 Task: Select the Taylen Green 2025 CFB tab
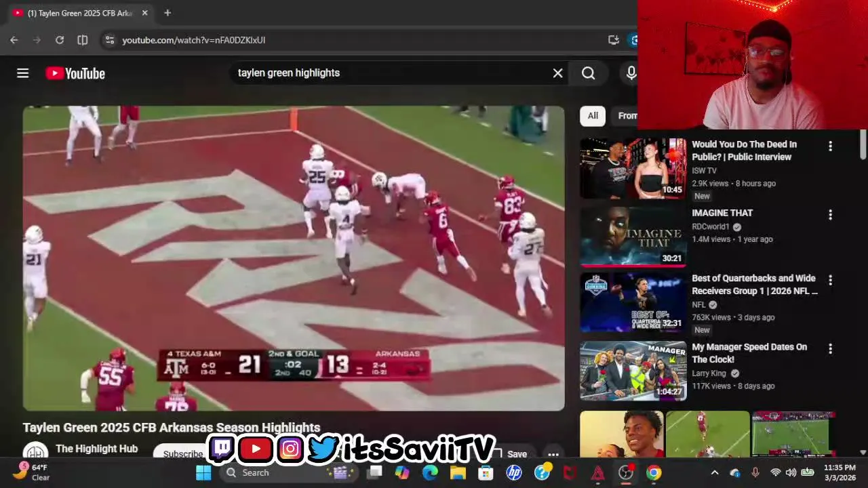pyautogui.click(x=80, y=13)
